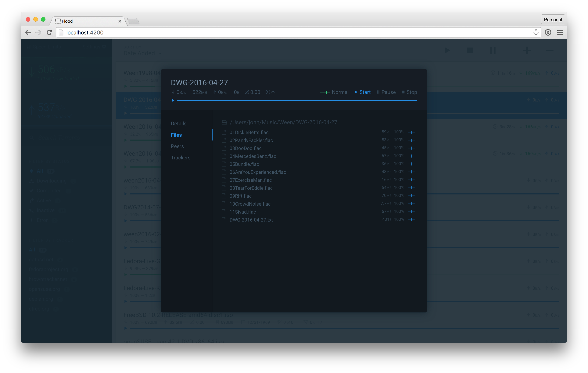Viewport: 588px width, 373px height.
Task: Click Chrome hamburger menu icon
Action: click(x=560, y=32)
